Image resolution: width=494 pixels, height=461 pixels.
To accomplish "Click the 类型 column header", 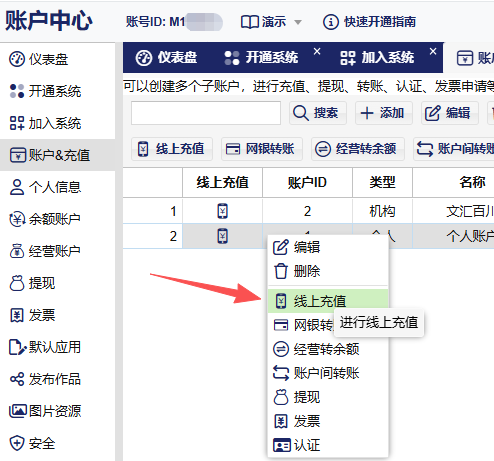I will pos(382,182).
